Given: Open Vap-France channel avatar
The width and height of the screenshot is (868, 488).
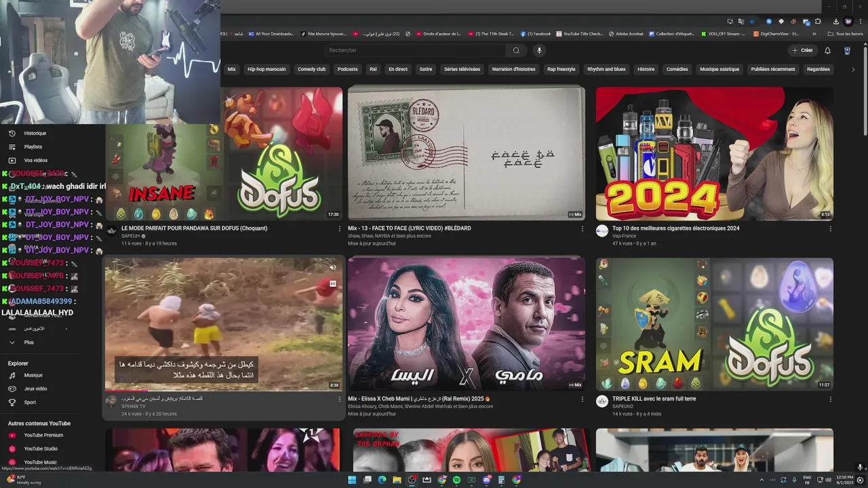Looking at the screenshot, I should tap(601, 230).
